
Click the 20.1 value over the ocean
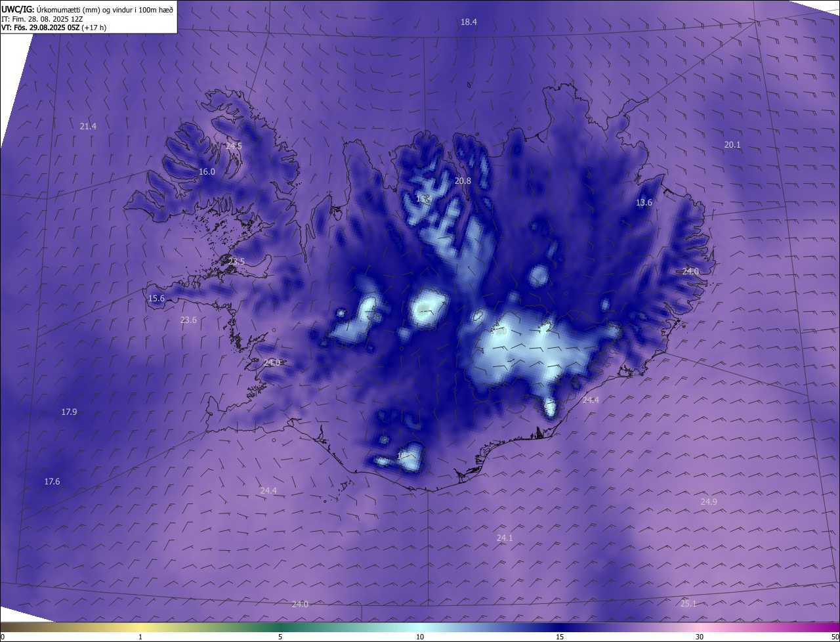732,145
